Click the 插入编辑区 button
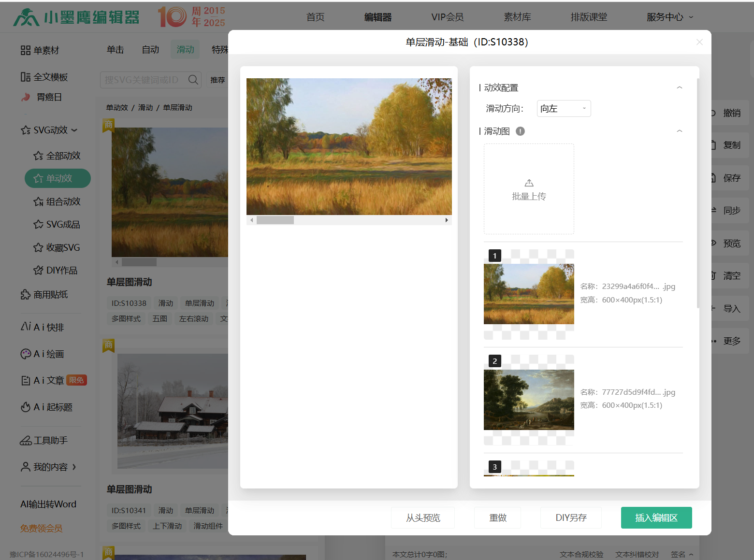This screenshot has height=560, width=754. tap(656, 518)
